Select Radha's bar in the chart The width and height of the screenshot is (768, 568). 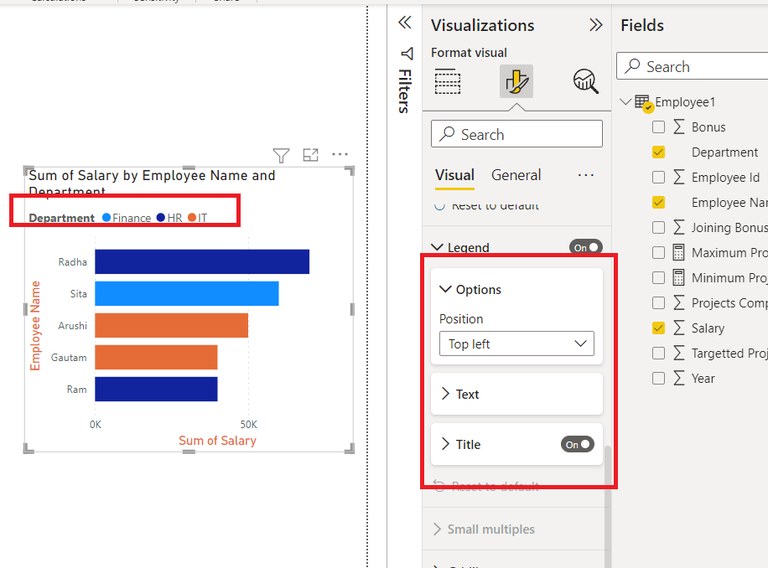(202, 261)
